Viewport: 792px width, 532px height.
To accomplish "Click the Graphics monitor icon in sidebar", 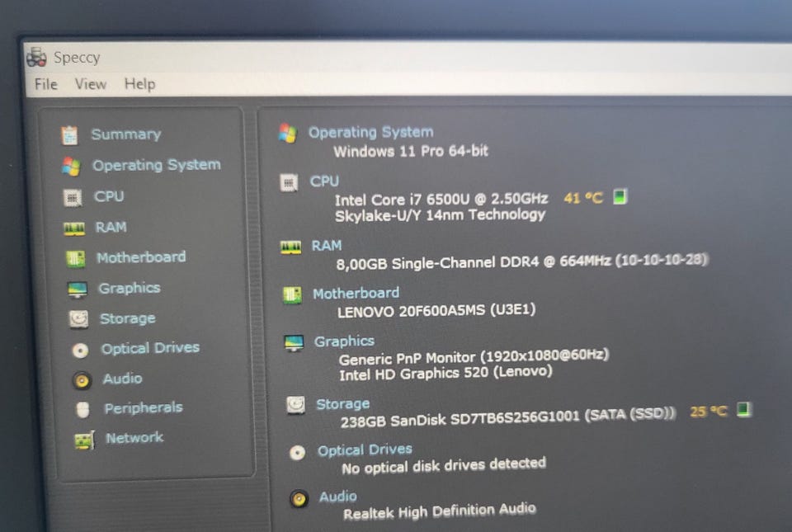I will pos(78,290).
